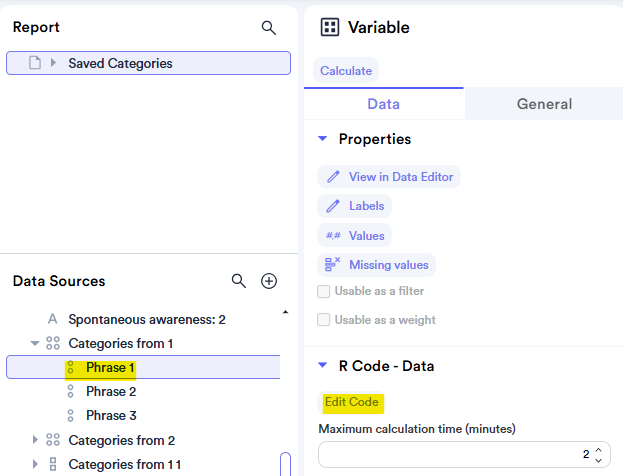Collapse the Properties section
Viewport: 623px width, 476px height.
click(x=323, y=139)
